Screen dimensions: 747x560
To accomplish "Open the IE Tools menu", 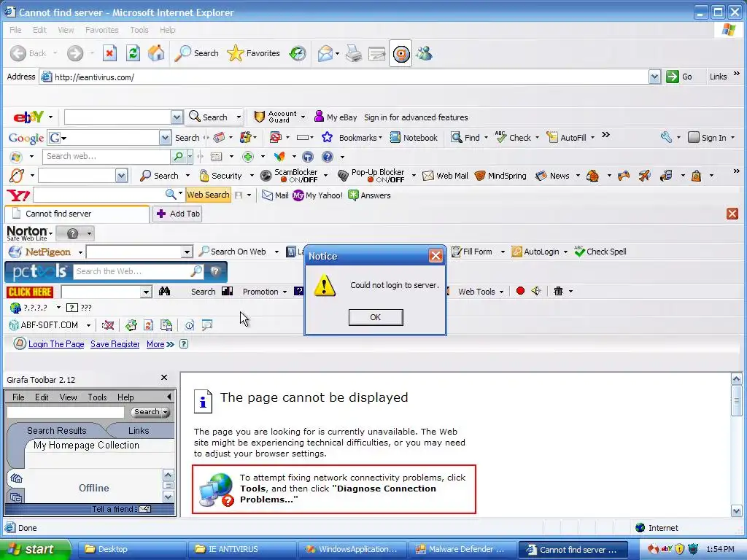I will [x=139, y=30].
